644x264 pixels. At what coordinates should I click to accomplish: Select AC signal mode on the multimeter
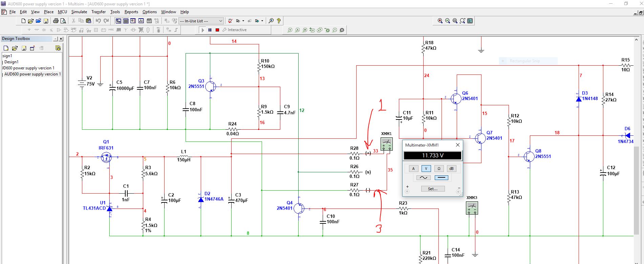(424, 177)
